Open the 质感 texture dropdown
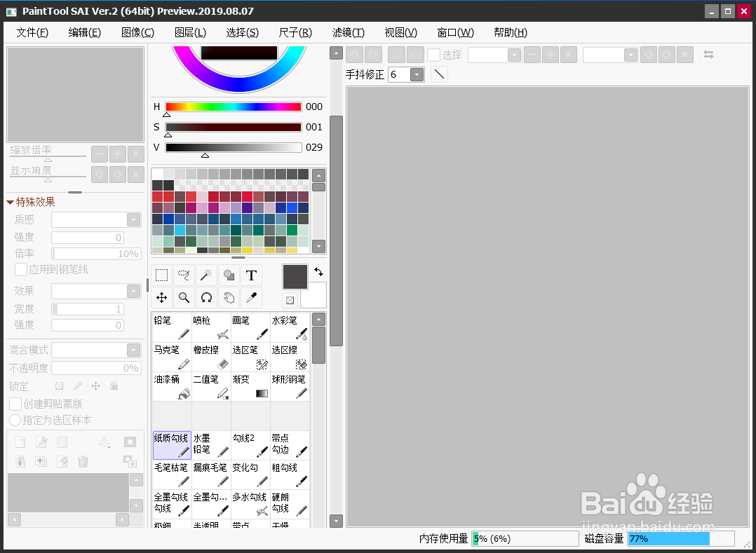The height and width of the screenshot is (553, 756). [x=133, y=219]
